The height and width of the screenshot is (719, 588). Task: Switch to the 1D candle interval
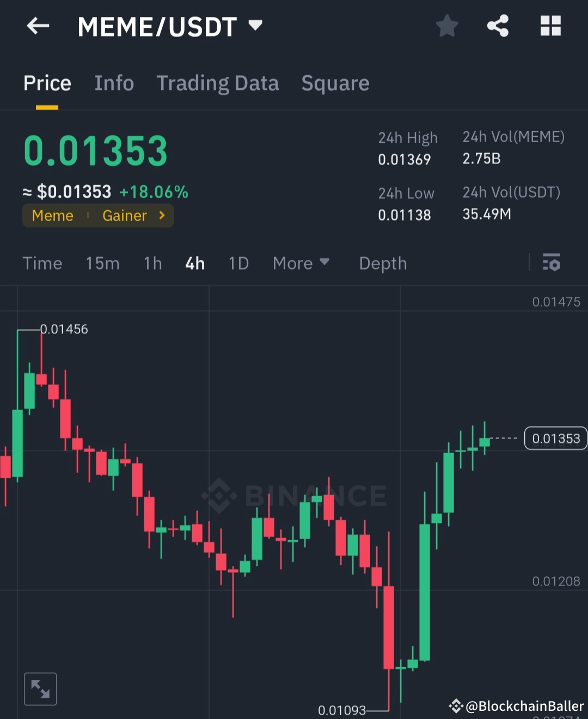point(238,263)
